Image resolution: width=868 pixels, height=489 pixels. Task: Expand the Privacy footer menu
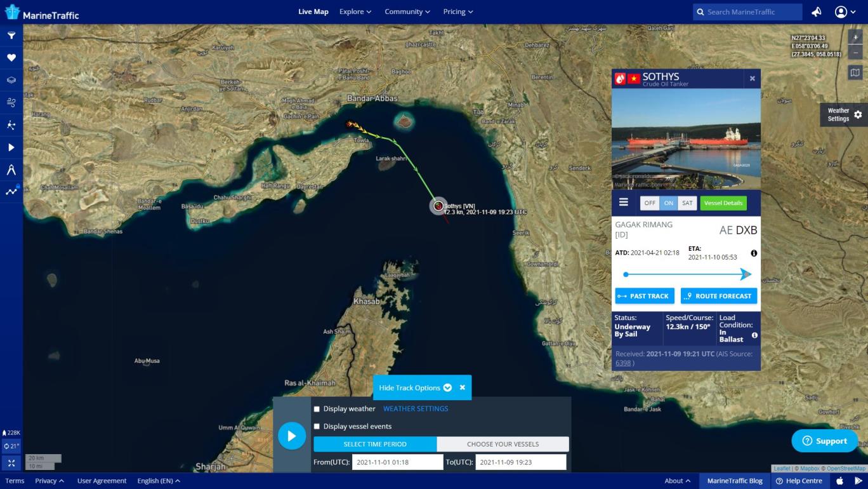49,481
